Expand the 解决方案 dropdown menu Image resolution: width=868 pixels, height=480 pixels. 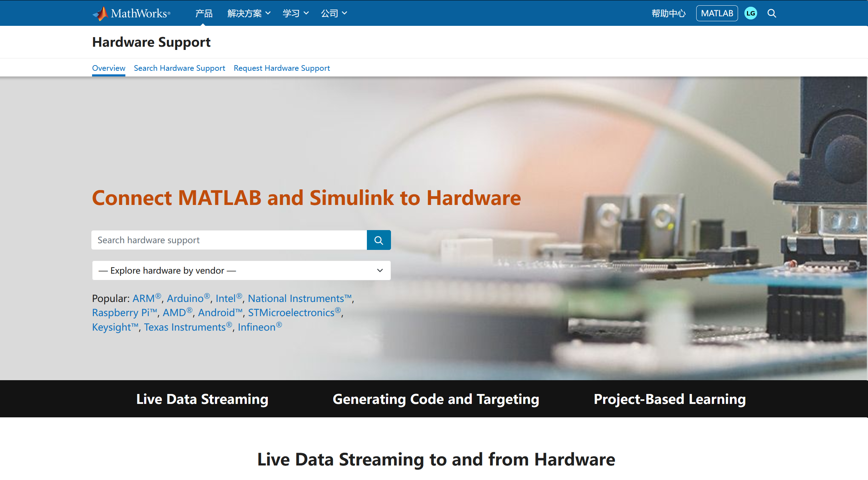249,13
